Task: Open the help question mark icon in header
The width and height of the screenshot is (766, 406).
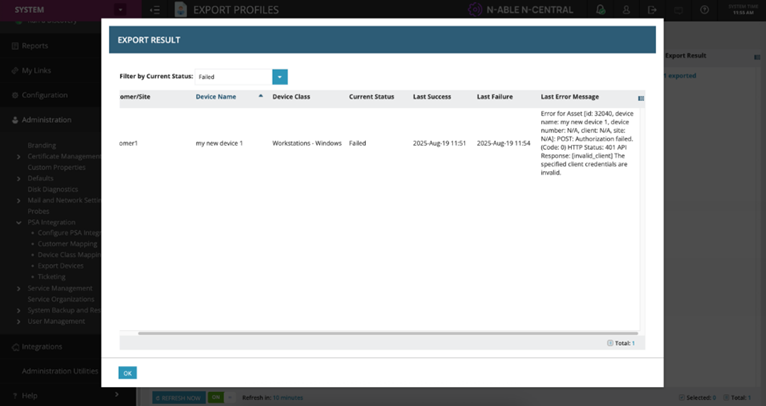Action: 704,10
